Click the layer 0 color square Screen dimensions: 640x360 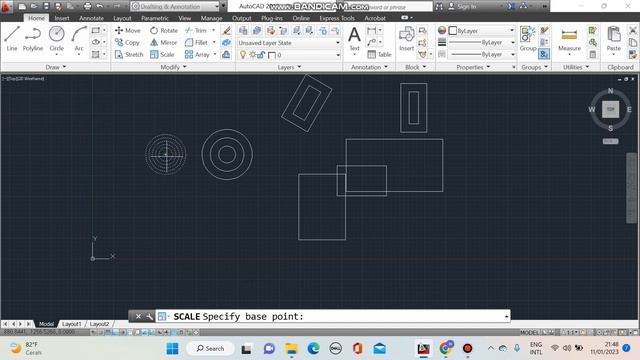(272, 55)
